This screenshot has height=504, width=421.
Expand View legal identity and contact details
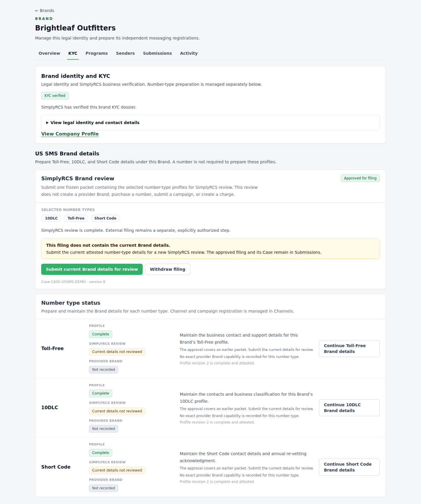(x=210, y=123)
